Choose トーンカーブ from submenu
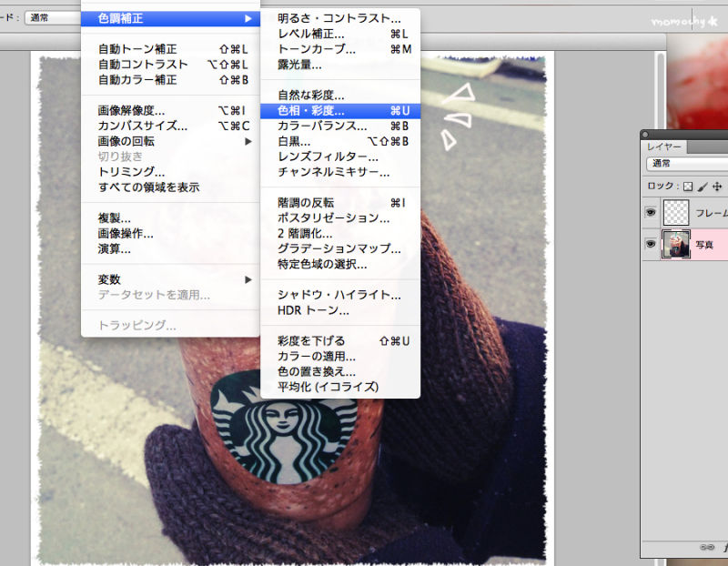728x566 pixels. pos(340,49)
